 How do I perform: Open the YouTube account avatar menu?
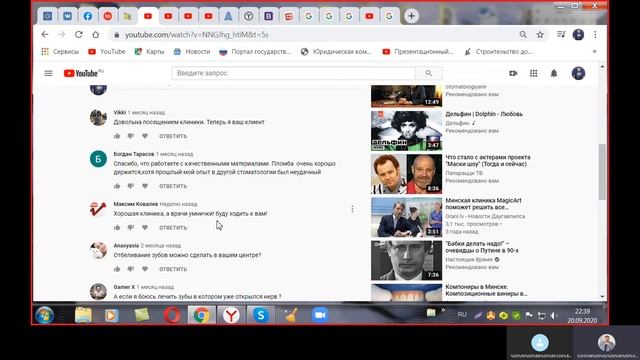coord(578,73)
